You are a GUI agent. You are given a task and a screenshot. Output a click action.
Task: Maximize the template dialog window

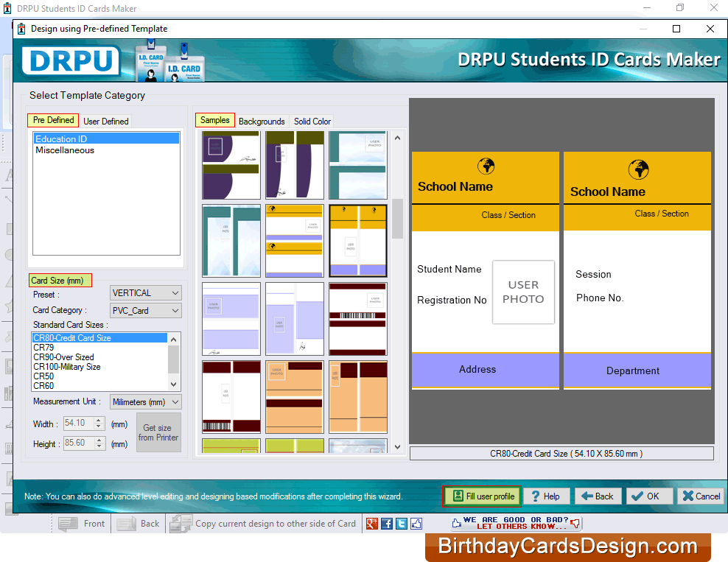tap(676, 29)
